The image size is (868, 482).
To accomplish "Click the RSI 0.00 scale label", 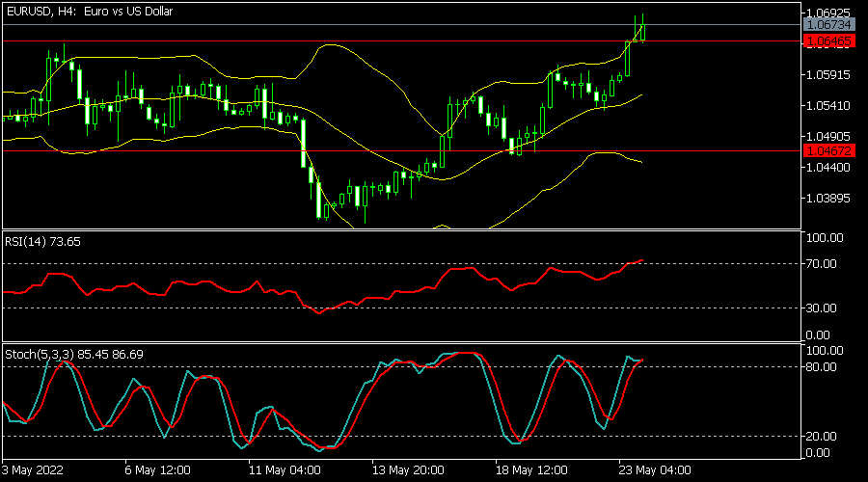I will point(818,335).
